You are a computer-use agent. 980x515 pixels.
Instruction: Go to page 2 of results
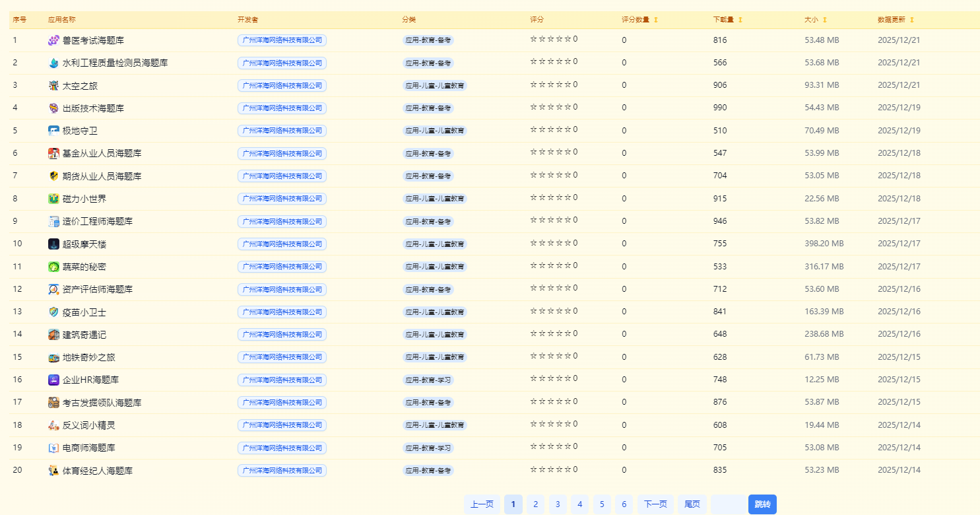pos(535,504)
